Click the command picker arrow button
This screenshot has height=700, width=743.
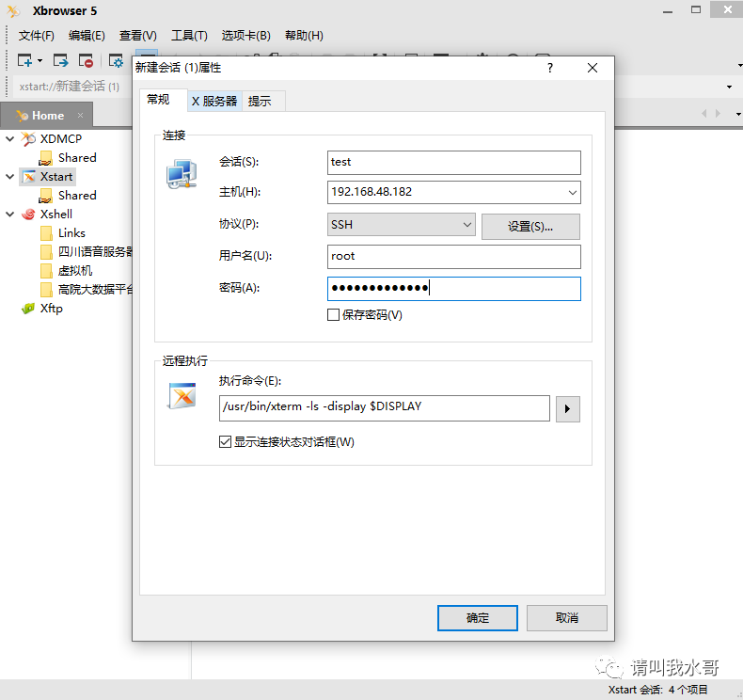coord(568,408)
